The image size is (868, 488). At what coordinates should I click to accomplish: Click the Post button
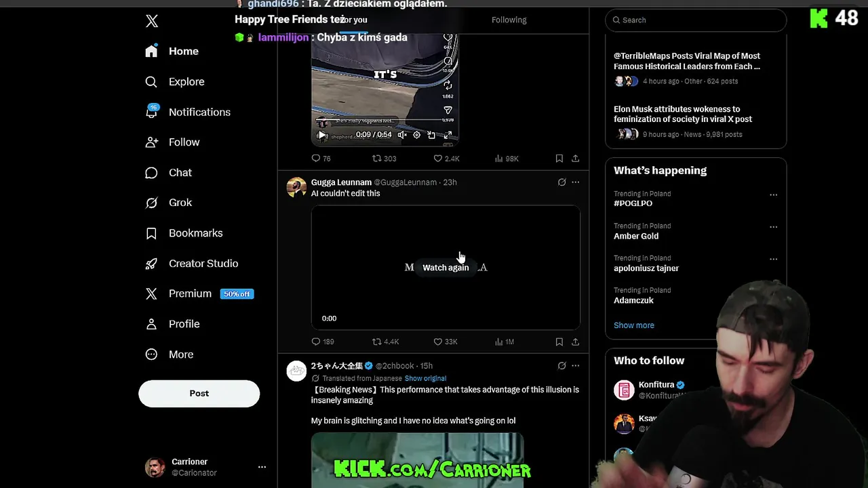click(199, 393)
